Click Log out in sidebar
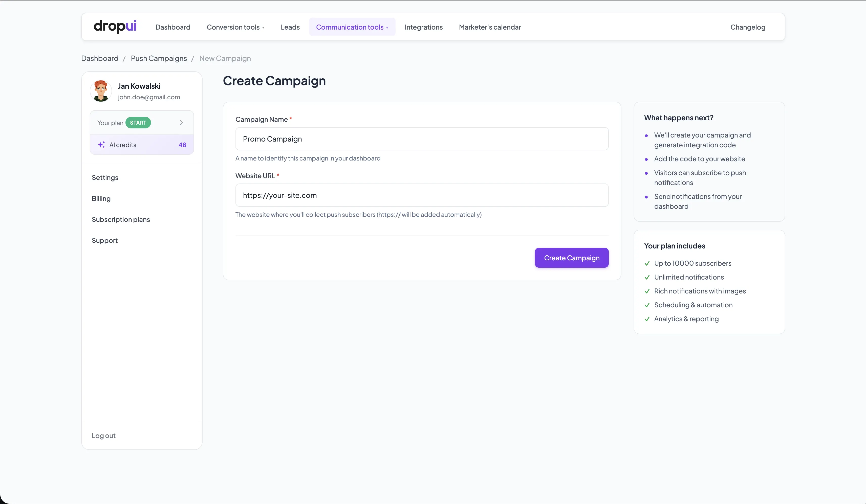Viewport: 866px width, 504px height. coord(103,435)
